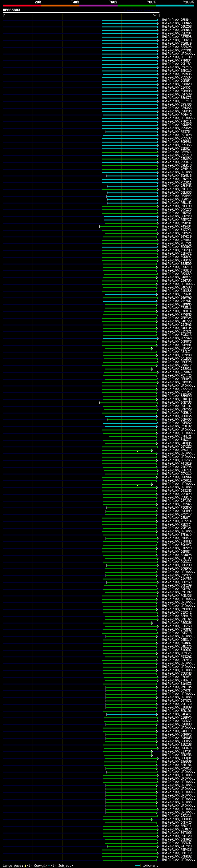Open hit UniRef100_B2LXU4
This screenshot has height=868, width=197.
(x=177, y=33)
